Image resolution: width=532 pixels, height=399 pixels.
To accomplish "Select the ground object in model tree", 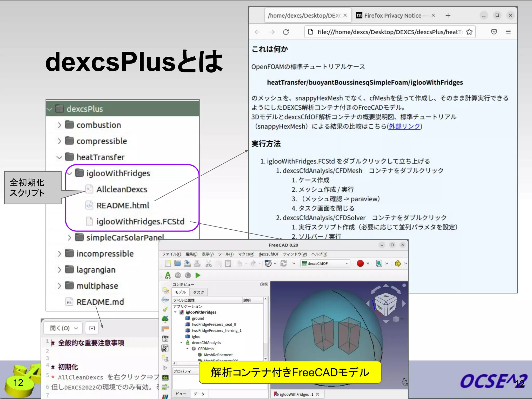I will [x=195, y=318].
